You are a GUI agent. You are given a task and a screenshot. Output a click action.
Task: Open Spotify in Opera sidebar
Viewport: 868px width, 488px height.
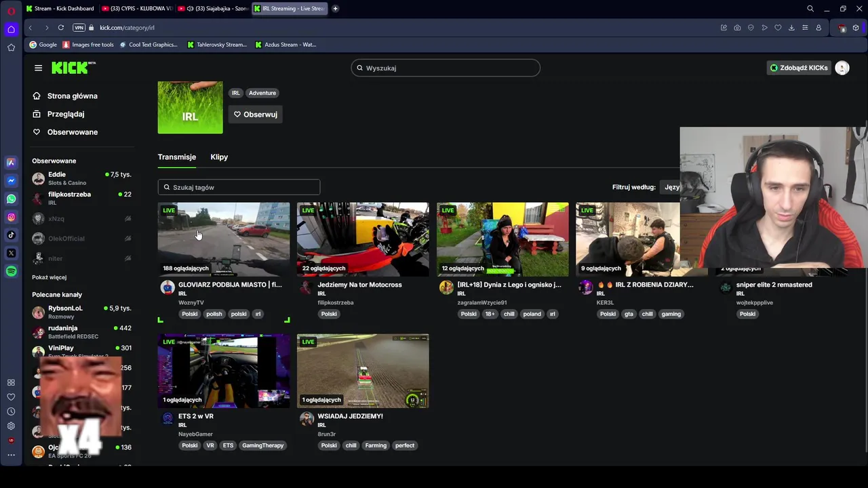[x=11, y=271]
